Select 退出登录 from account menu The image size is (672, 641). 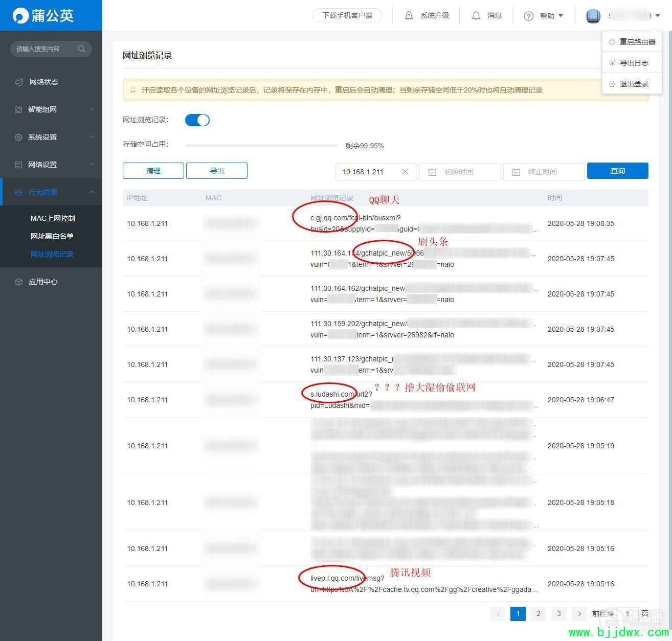tap(632, 84)
